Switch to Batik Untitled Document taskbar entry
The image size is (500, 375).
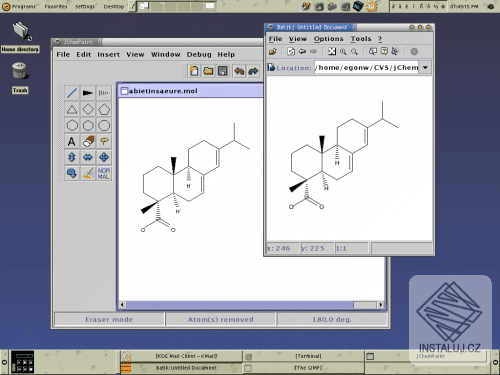[x=181, y=368]
